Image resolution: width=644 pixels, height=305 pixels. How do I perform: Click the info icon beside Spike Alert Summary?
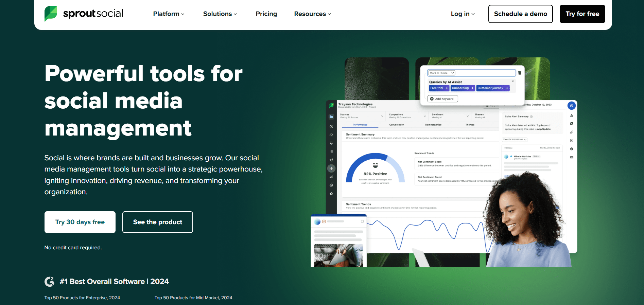point(532,116)
